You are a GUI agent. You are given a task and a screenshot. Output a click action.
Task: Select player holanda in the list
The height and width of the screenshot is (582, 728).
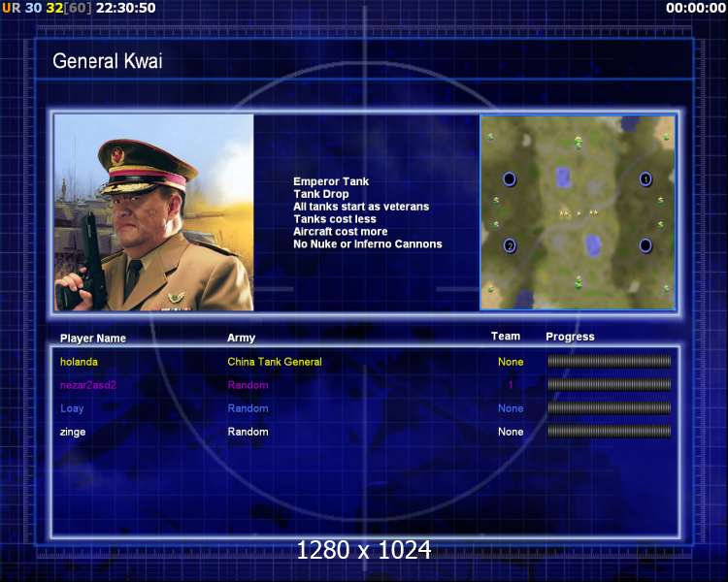(79, 362)
